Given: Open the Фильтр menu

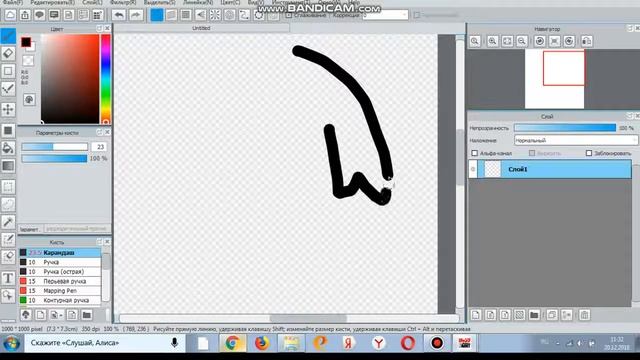Looking at the screenshot, I should point(123,2).
